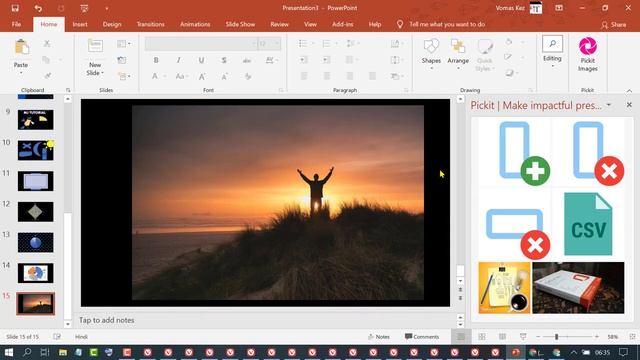Open Windows Start menu
640x360 pixels.
(x=8, y=352)
